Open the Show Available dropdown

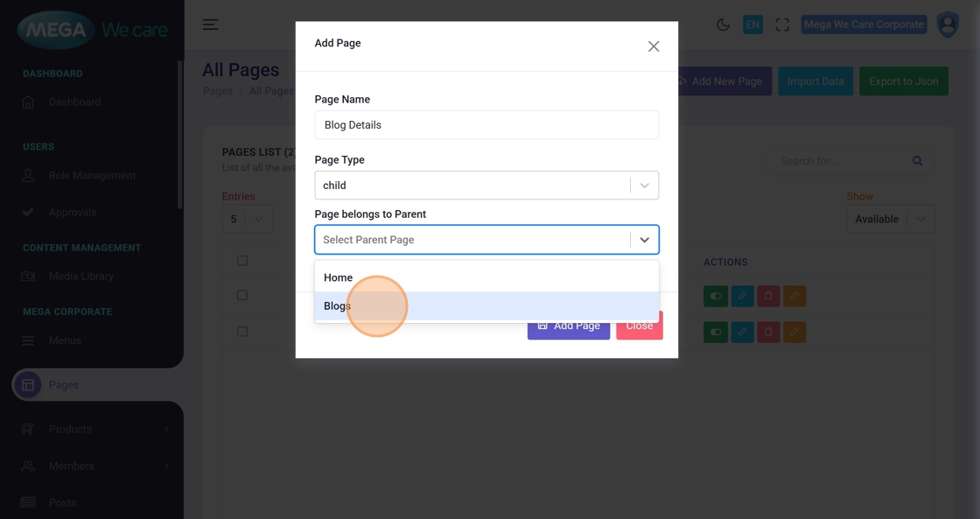891,219
